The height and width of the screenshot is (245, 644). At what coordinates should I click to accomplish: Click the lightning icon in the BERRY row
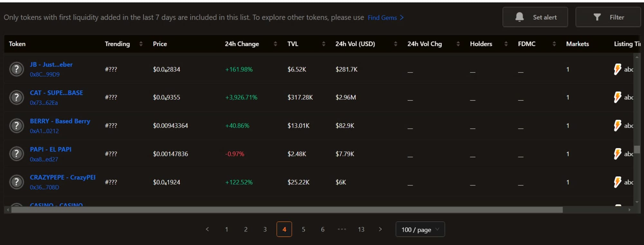[x=617, y=126]
